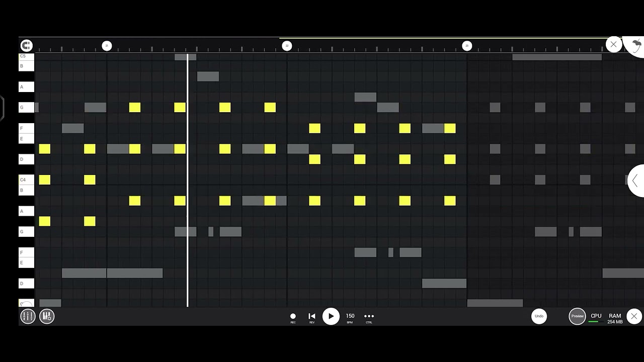Tap the E key in the upper octave
Image resolution: width=644 pixels, height=362 pixels.
pos(26,139)
